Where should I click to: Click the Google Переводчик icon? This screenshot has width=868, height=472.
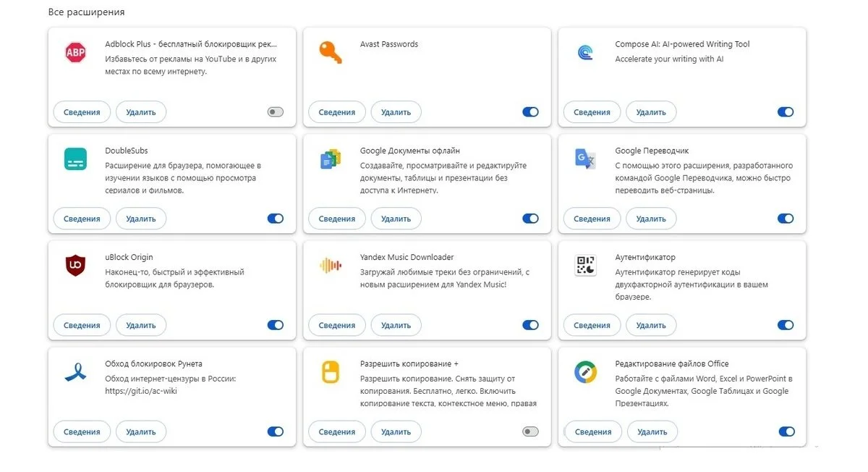585,159
